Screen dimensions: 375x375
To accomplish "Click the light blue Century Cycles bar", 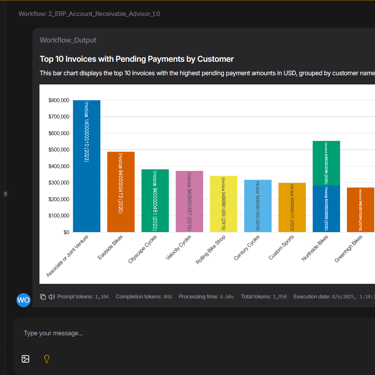I will [258, 206].
